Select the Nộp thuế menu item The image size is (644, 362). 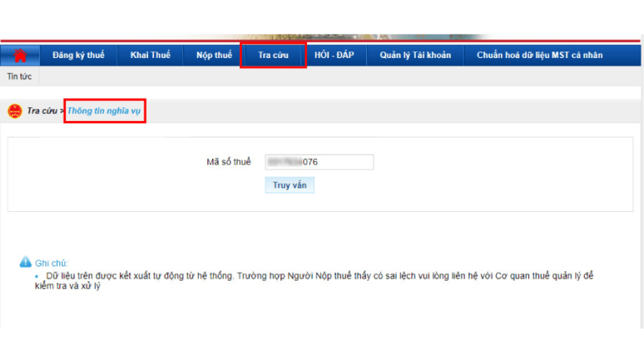[x=214, y=55]
